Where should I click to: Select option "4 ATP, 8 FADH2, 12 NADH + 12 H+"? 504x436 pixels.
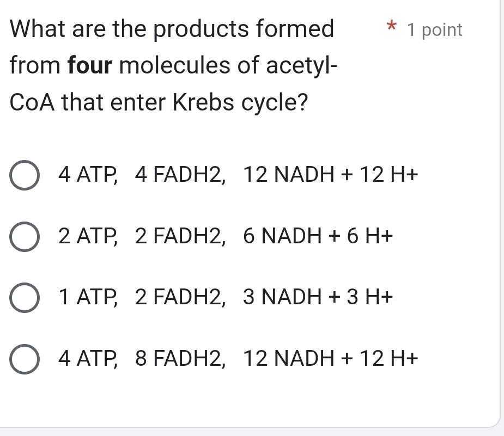pyautogui.click(x=238, y=358)
